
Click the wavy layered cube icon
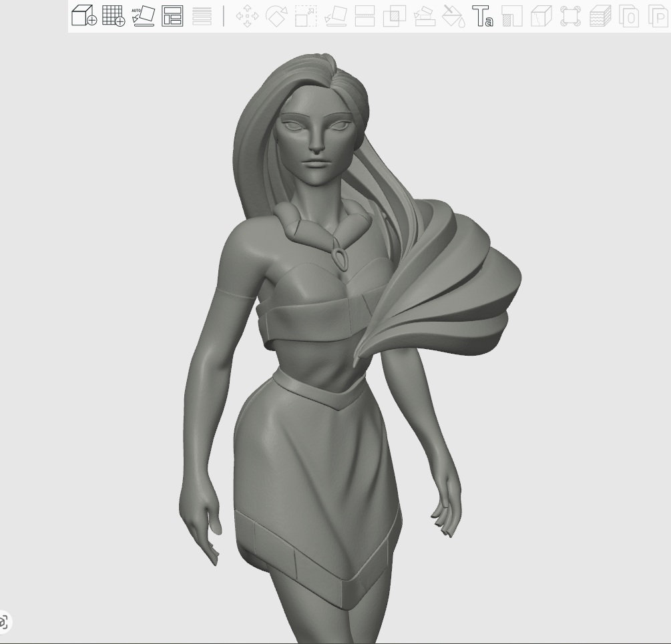pyautogui.click(x=600, y=16)
